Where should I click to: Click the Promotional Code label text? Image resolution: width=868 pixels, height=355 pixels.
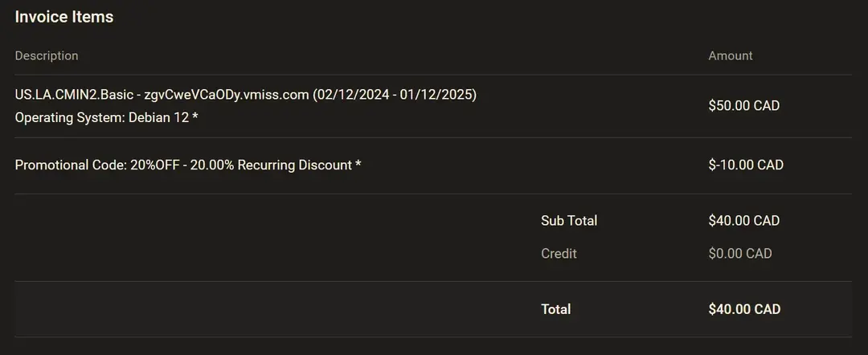click(70, 165)
